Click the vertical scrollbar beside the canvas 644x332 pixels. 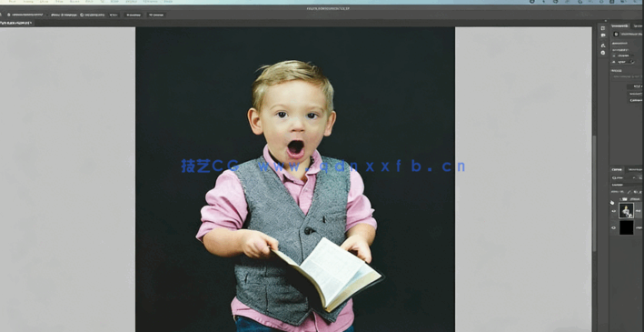[x=594, y=194]
